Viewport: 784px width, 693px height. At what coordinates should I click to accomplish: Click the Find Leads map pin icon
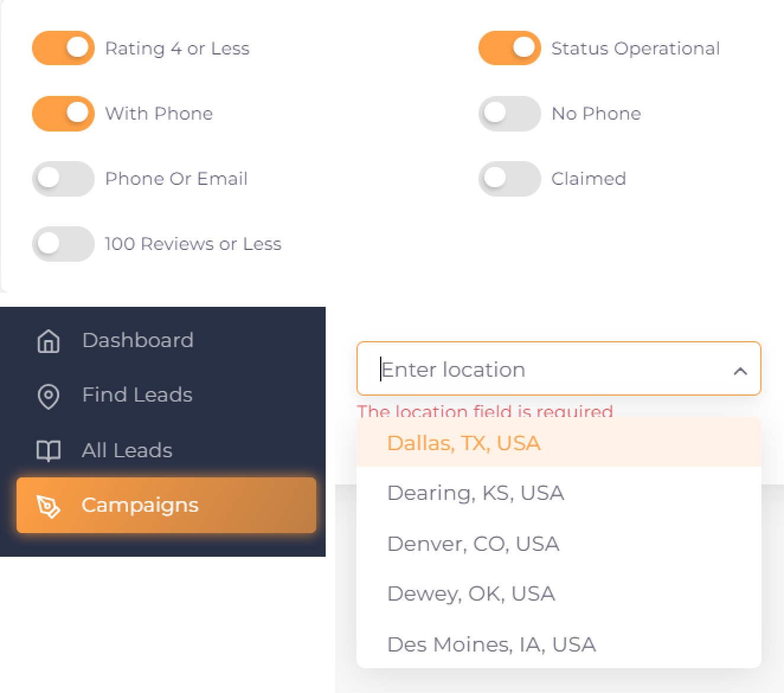pos(49,396)
